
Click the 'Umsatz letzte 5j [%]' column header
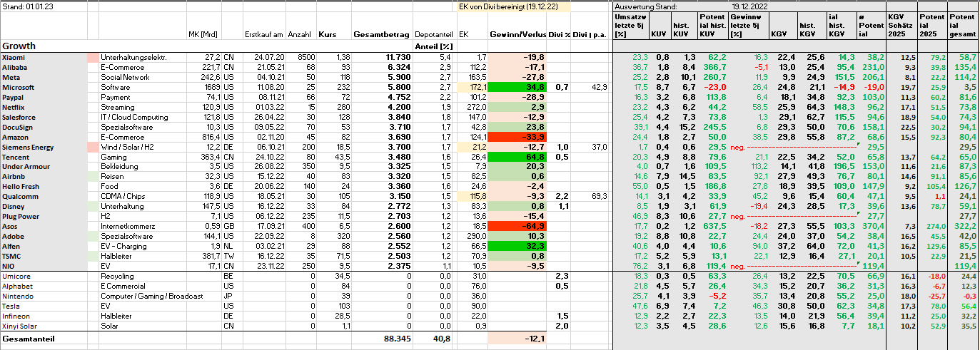pos(631,26)
